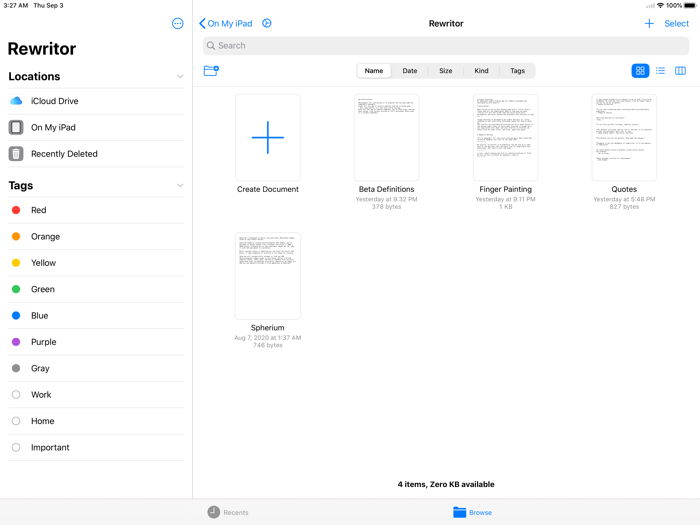Sort files by Kind

pos(481,71)
